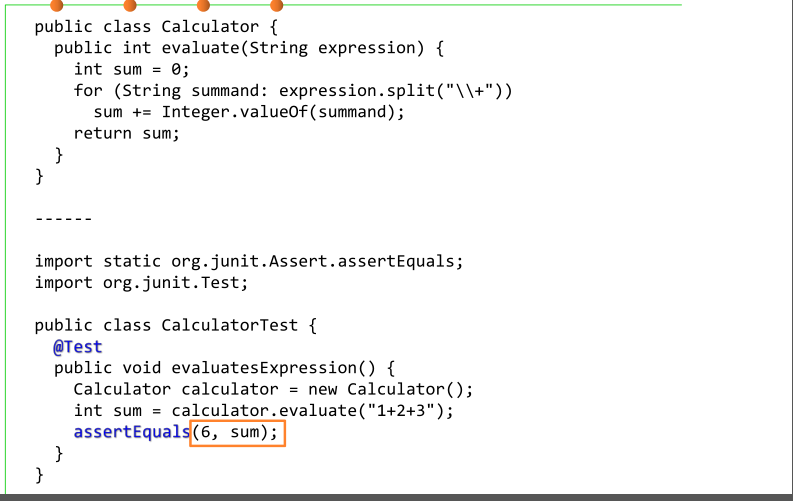The width and height of the screenshot is (793, 501).
Task: Click the 'new Calculator();' line
Action: pos(273,390)
